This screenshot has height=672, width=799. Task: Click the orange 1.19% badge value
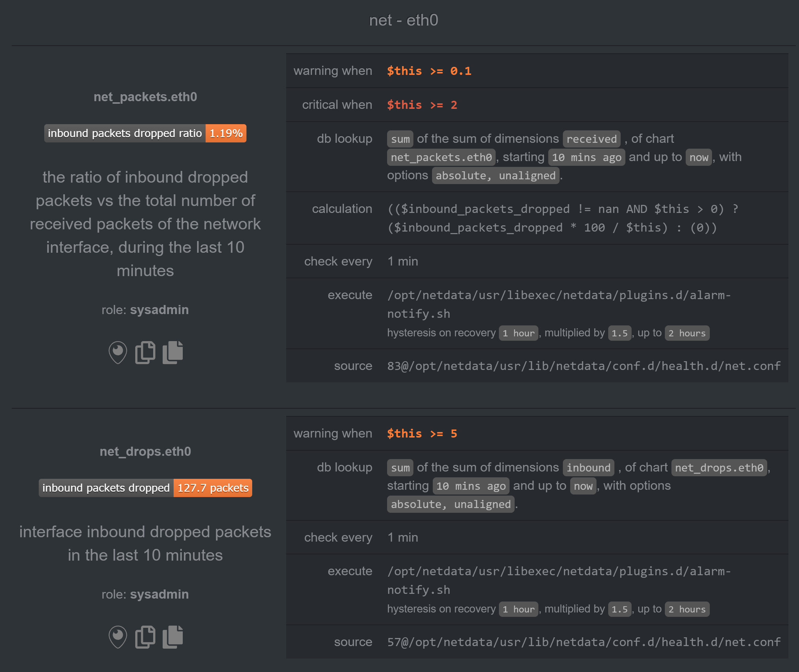(x=226, y=133)
